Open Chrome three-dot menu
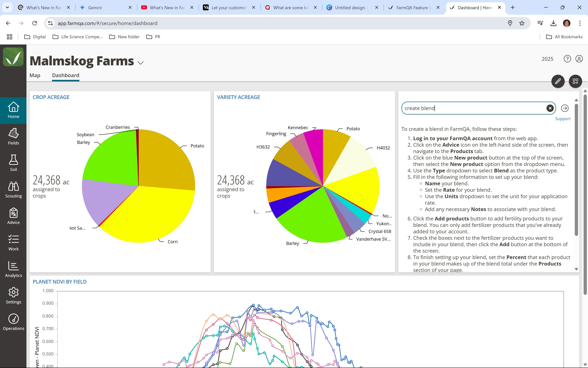The width and height of the screenshot is (588, 368). (580, 23)
